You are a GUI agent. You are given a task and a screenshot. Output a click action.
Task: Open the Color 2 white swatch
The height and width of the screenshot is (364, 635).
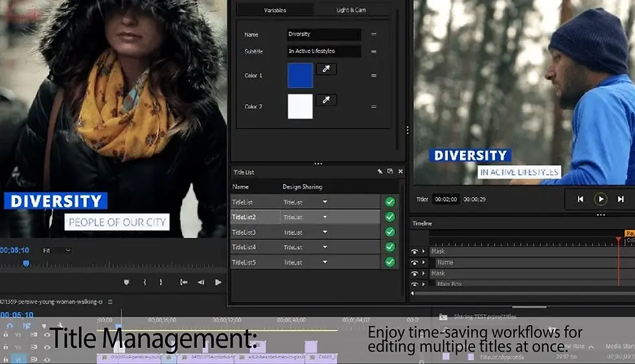300,106
